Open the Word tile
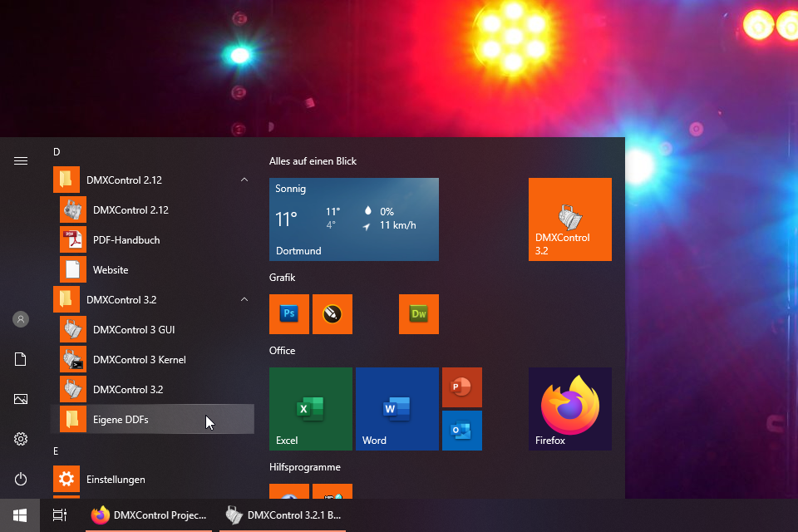 [x=397, y=409]
